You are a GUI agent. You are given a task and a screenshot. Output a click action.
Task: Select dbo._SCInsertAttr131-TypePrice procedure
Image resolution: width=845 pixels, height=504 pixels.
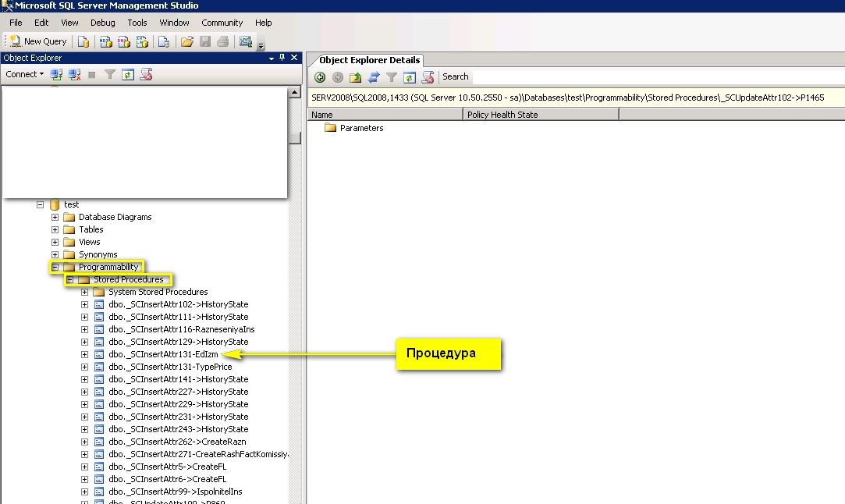170,367
